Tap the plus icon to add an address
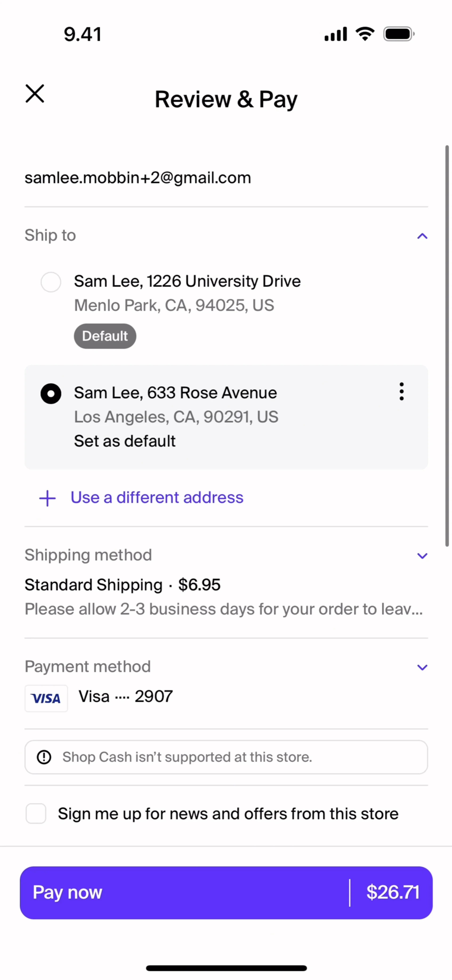 48,498
